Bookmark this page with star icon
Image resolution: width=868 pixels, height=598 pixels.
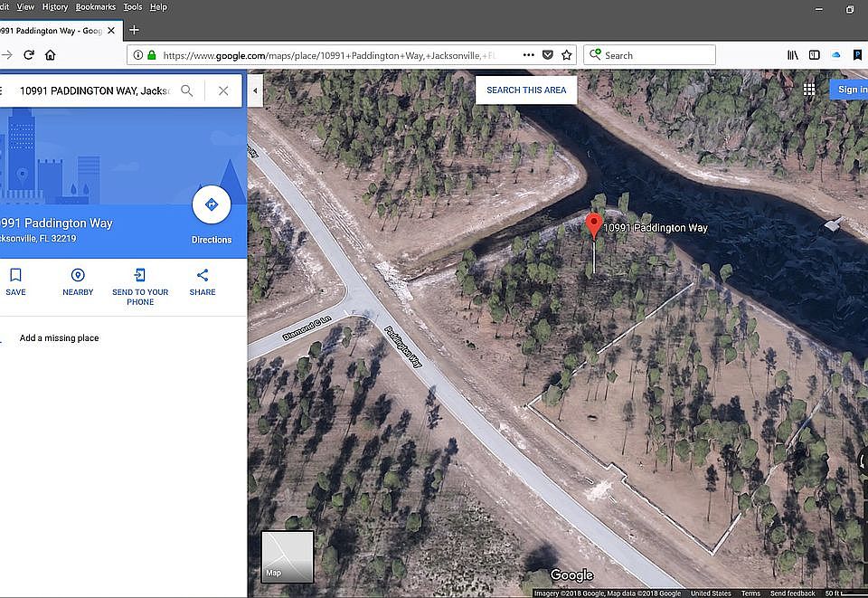coord(566,55)
